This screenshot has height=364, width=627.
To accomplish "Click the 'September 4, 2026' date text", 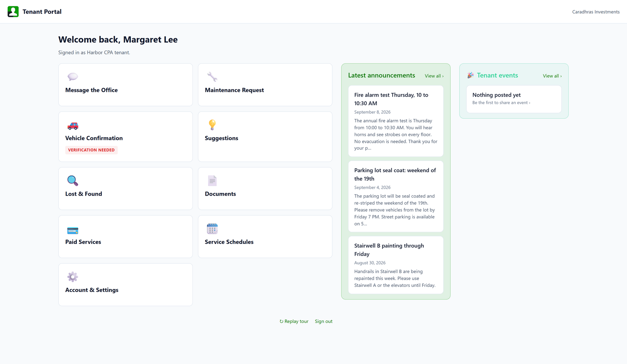I will point(372,187).
